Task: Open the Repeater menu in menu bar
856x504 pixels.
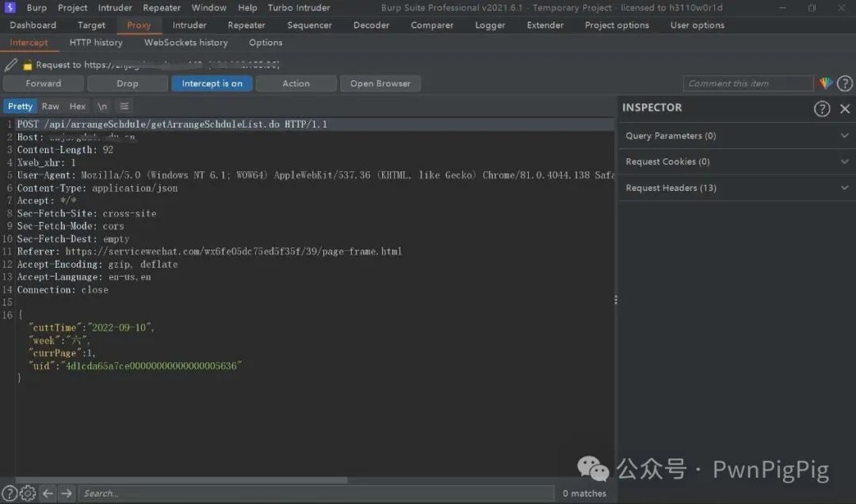Action: tap(162, 8)
